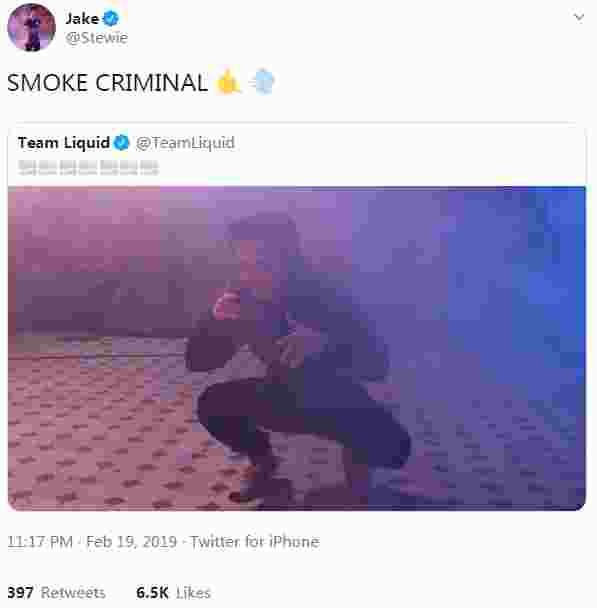
Task: Click the 11:17 PM timestamp
Action: click(40, 541)
